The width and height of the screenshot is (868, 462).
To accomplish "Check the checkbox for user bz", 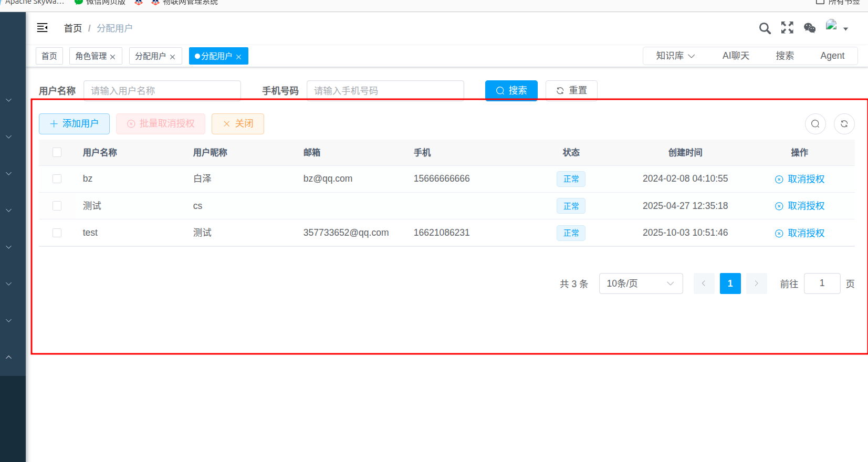I will (57, 179).
